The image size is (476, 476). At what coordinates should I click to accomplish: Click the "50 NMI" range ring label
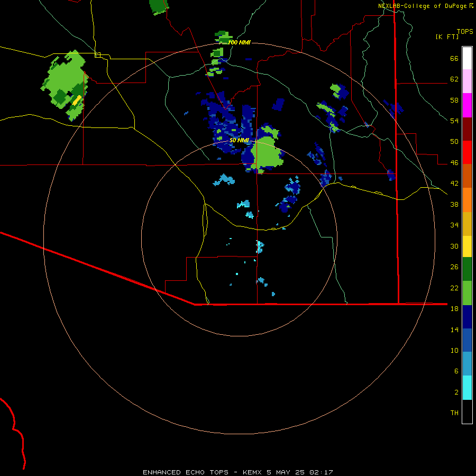click(239, 140)
